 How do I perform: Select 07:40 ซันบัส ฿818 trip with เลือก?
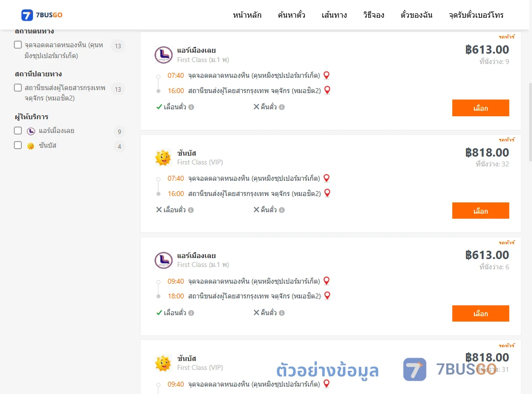(x=480, y=211)
